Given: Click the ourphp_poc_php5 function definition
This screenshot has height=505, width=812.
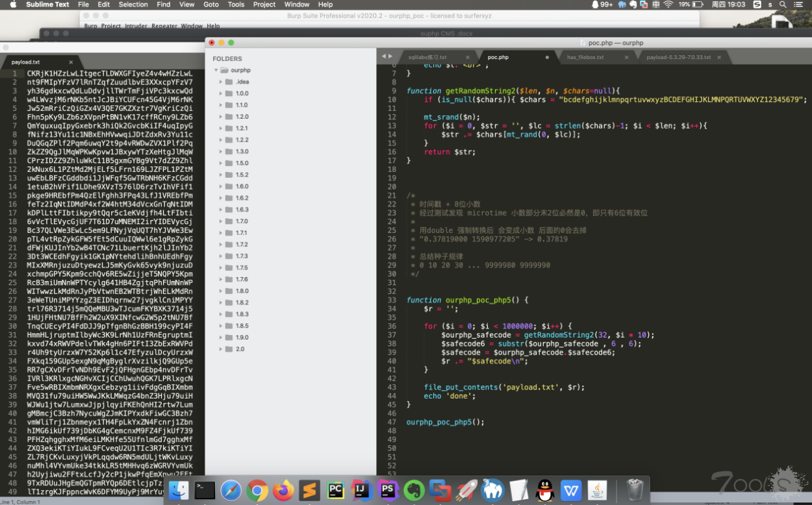Looking at the screenshot, I should [x=467, y=300].
